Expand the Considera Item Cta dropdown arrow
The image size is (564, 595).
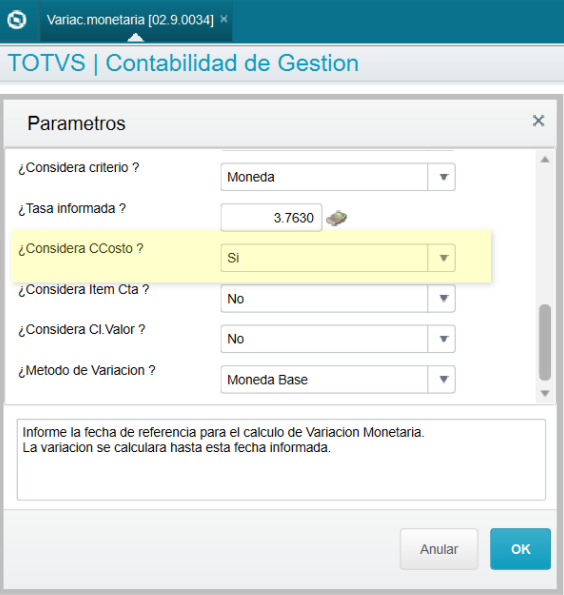(442, 299)
